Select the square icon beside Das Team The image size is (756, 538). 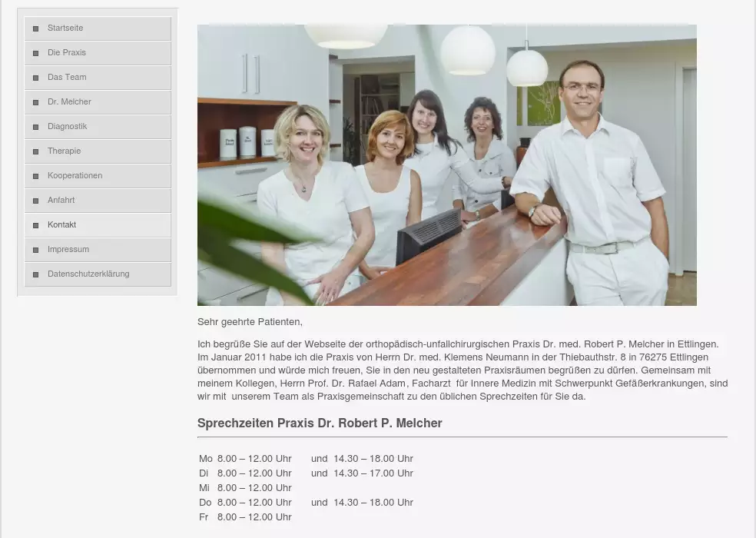[x=36, y=78]
